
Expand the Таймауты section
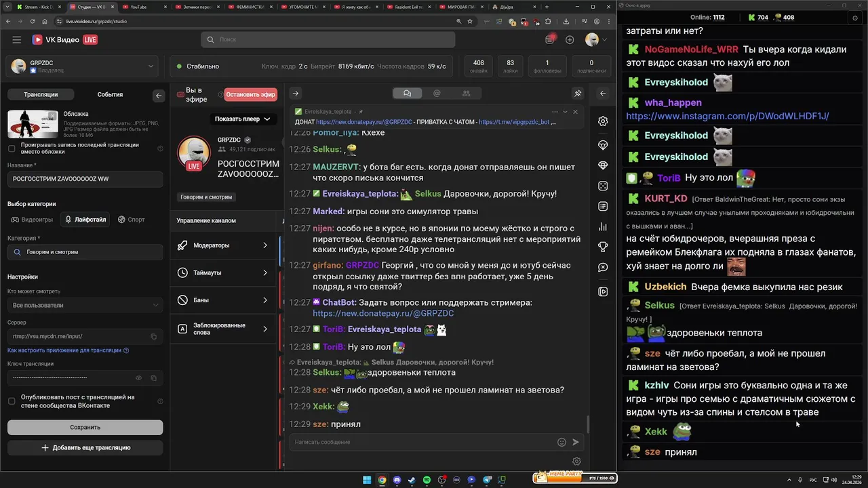tap(224, 272)
